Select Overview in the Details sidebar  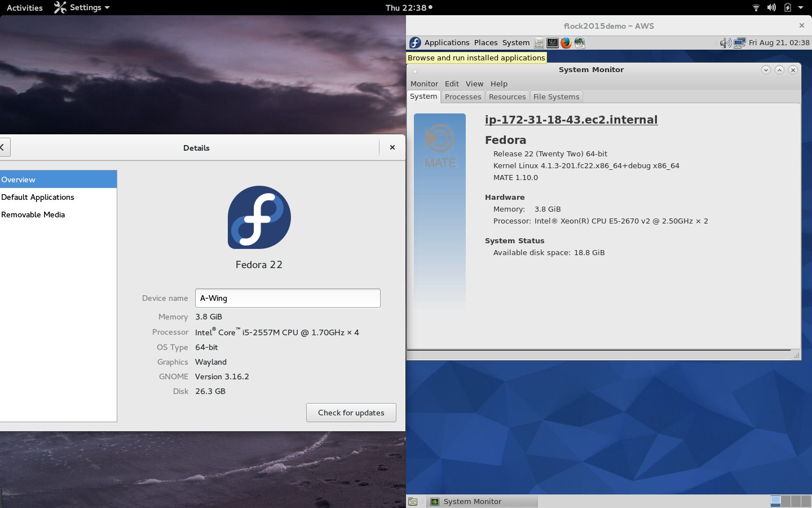(x=58, y=179)
